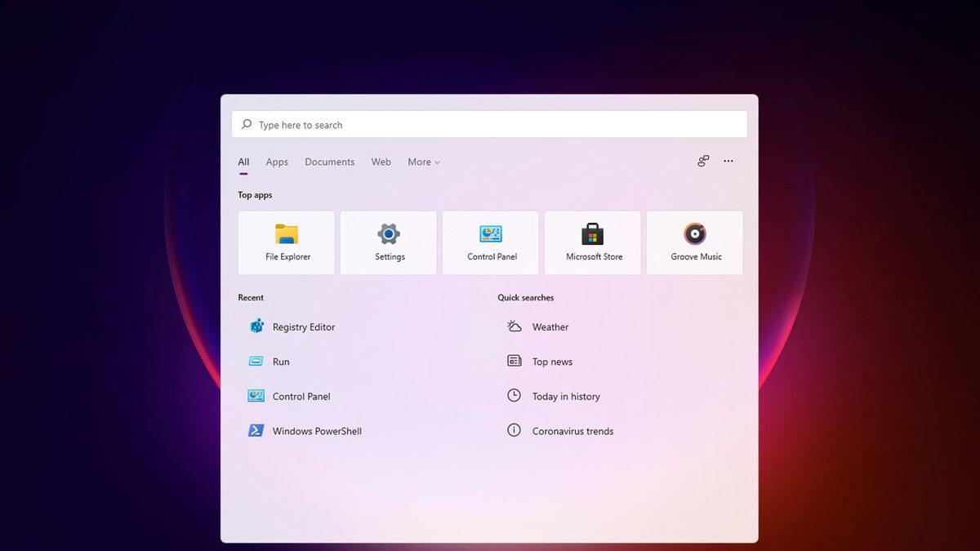This screenshot has width=980, height=551.
Task: Open Control Panel from Top apps
Action: [490, 242]
